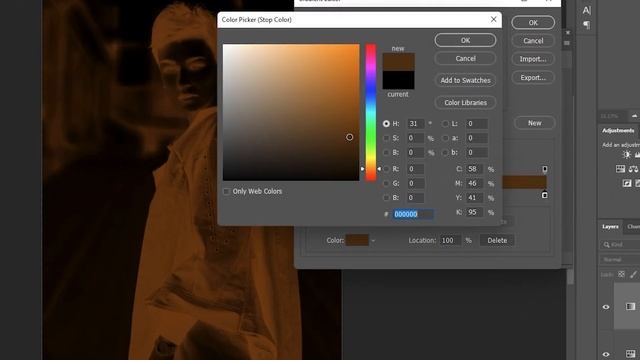This screenshot has height=360, width=640.
Task: Open the Paragraph panel icon
Action: tap(587, 25)
